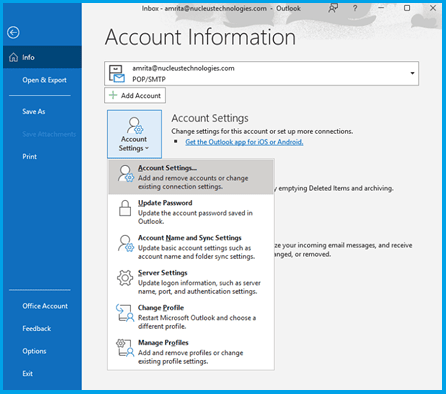This screenshot has height=394, width=446.
Task: Click the Update Password padlock icon
Action: (125, 208)
